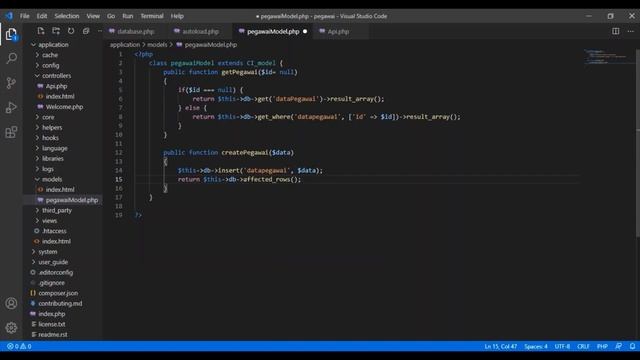Open pegawaiModel.php in the file tree
640x360 pixels.
[x=71, y=200]
